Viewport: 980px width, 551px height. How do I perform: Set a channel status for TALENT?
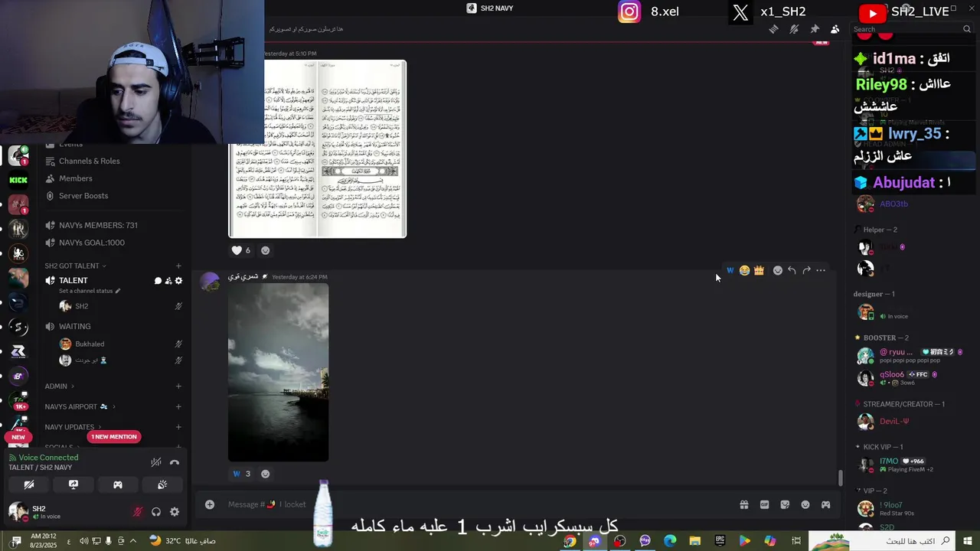[x=90, y=291]
